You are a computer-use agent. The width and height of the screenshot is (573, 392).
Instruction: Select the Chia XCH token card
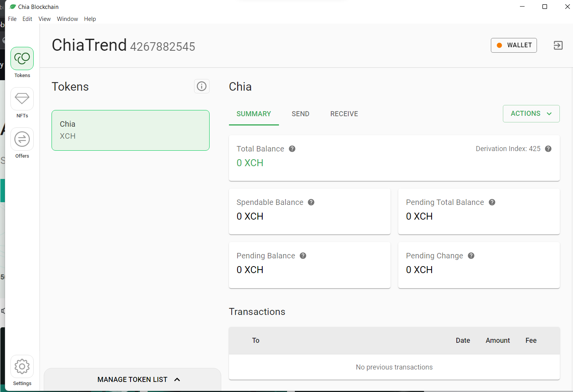tap(131, 130)
